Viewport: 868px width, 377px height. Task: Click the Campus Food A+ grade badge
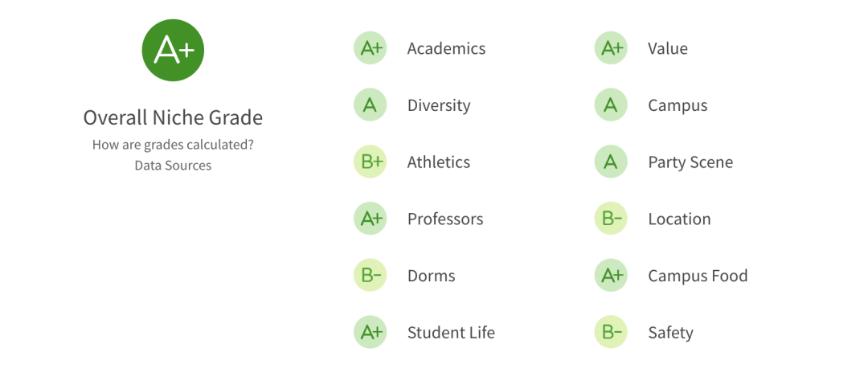(611, 276)
